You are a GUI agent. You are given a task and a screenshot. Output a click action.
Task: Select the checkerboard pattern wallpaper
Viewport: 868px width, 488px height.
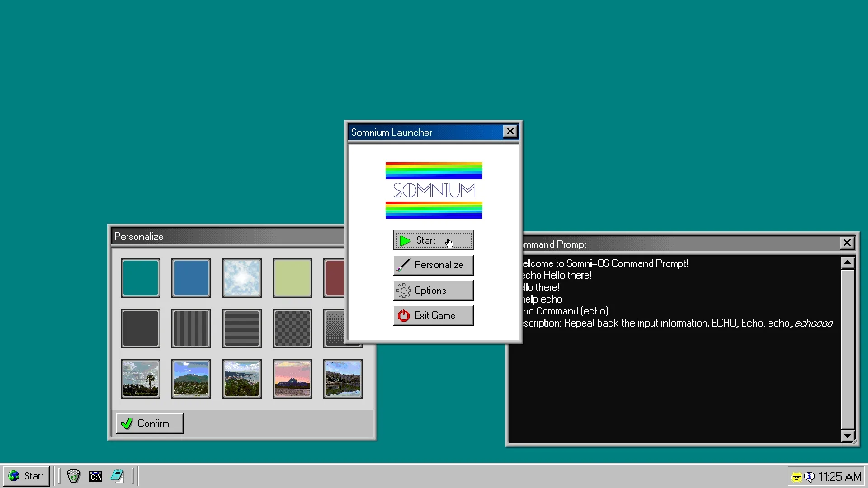coord(292,328)
